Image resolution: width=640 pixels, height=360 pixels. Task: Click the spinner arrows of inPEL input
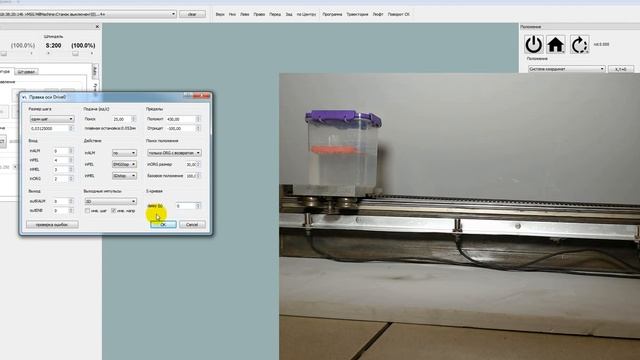[x=71, y=160]
